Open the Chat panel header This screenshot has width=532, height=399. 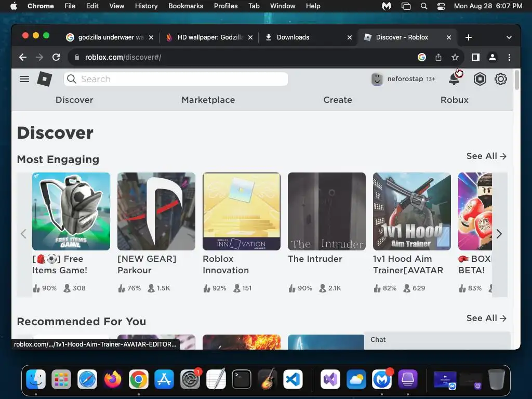coord(437,340)
